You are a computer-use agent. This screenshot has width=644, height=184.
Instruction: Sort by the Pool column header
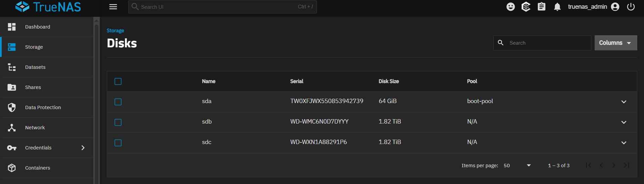472,81
